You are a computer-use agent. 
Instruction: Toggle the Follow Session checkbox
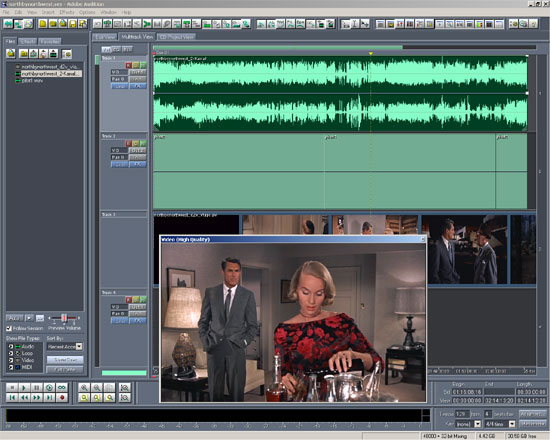pyautogui.click(x=9, y=328)
